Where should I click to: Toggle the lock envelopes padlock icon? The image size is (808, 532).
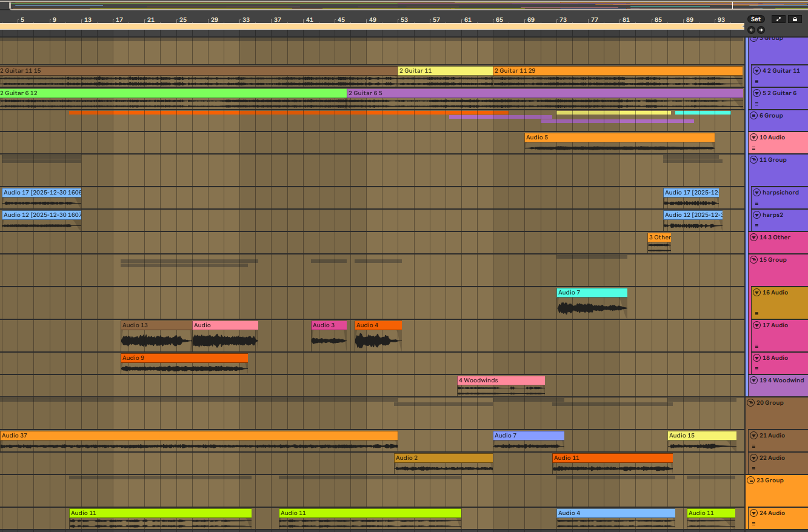[x=795, y=19]
